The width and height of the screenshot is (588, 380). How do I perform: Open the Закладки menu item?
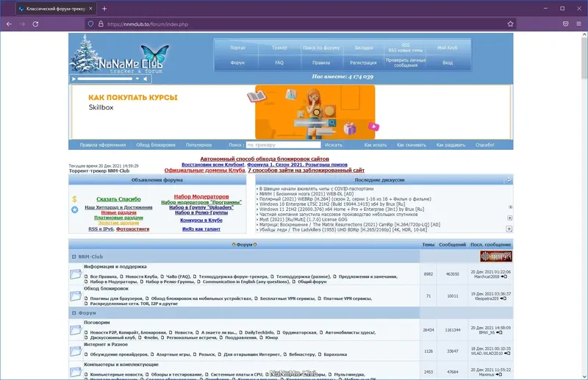[363, 48]
